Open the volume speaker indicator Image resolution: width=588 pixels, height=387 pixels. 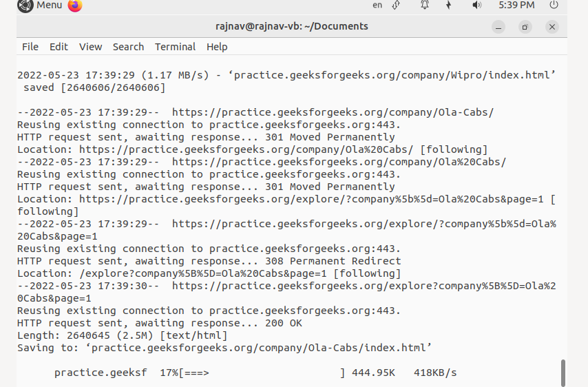click(x=476, y=6)
